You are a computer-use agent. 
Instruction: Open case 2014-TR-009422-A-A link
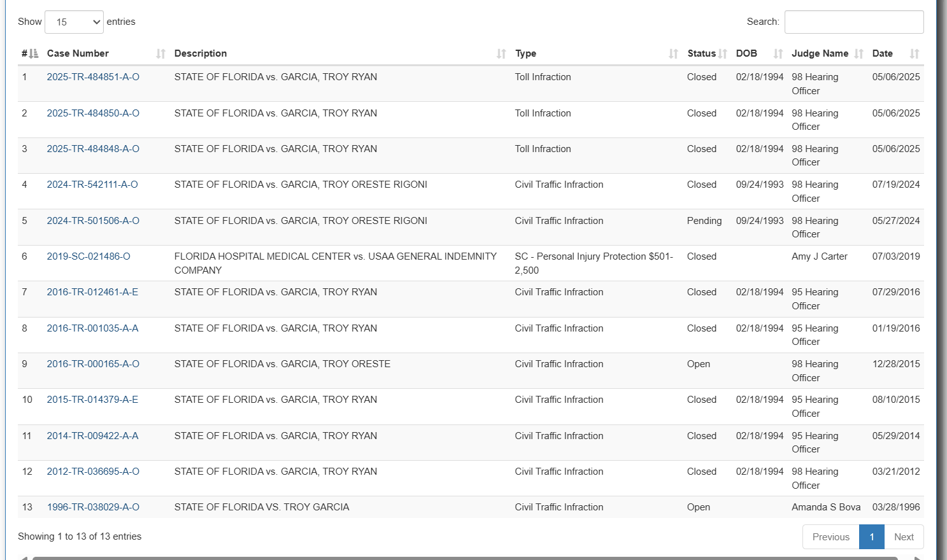pos(92,436)
